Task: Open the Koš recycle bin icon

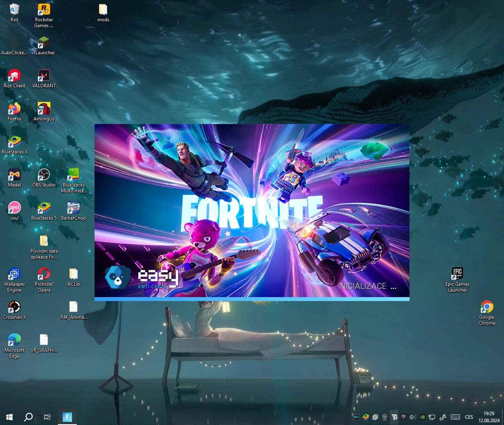Action: point(14,13)
